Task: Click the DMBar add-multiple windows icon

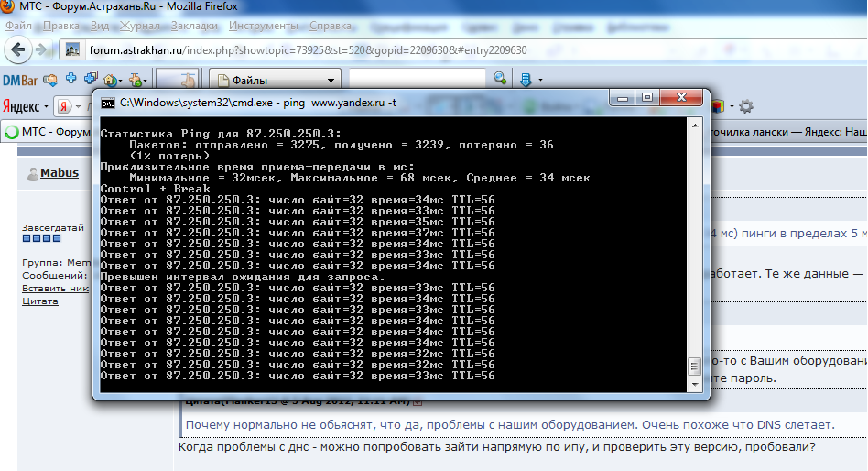Action: click(x=91, y=78)
